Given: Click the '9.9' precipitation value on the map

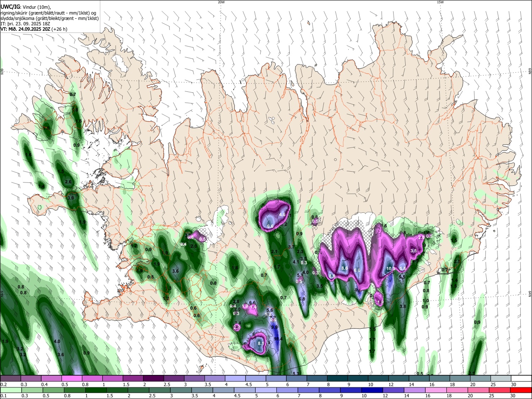Looking at the screenshot, I should coord(274,328).
